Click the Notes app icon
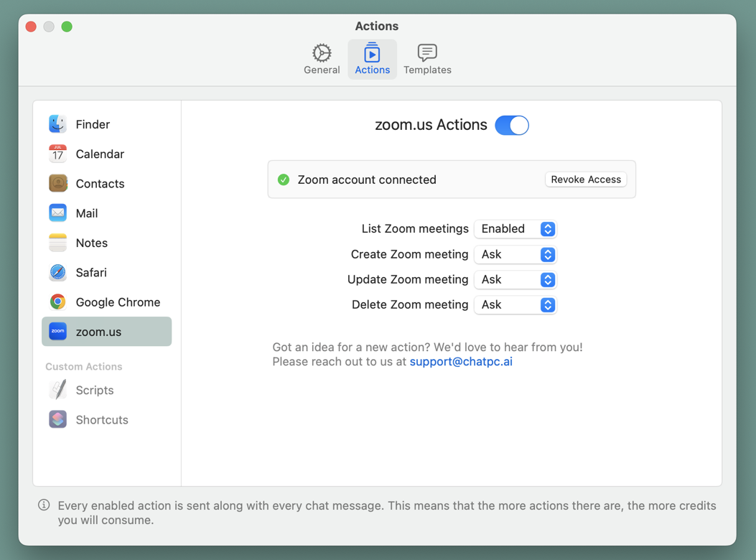 click(58, 243)
